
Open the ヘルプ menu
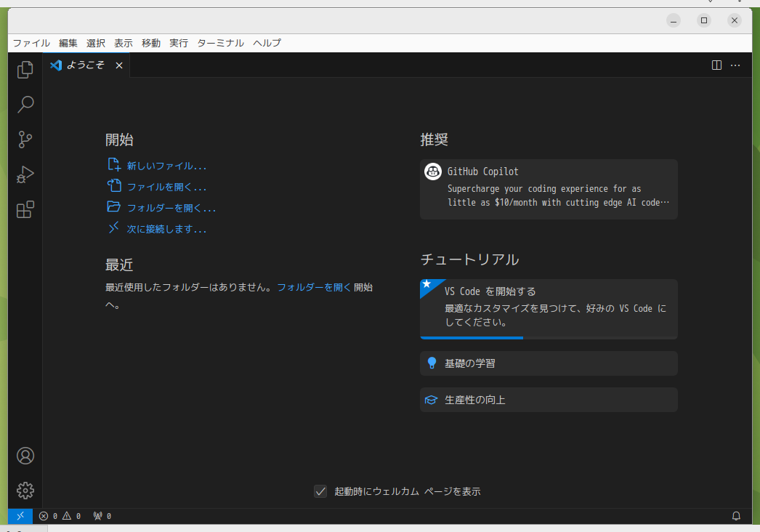click(x=267, y=43)
